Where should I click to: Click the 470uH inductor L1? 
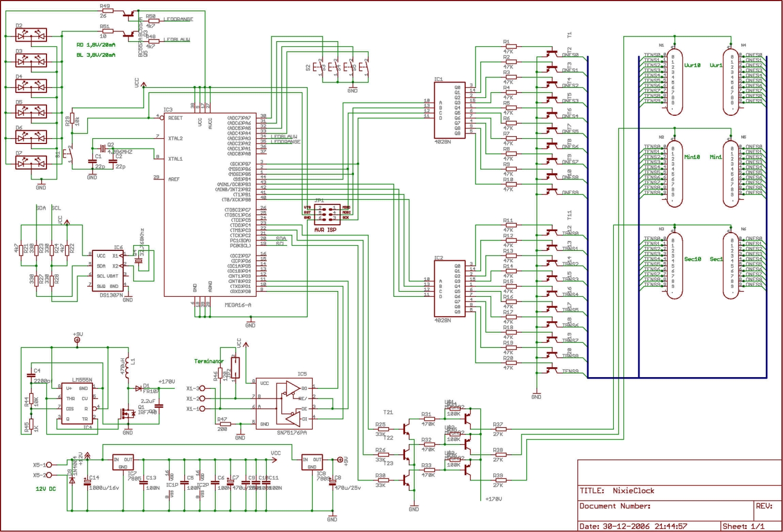pyautogui.click(x=127, y=367)
